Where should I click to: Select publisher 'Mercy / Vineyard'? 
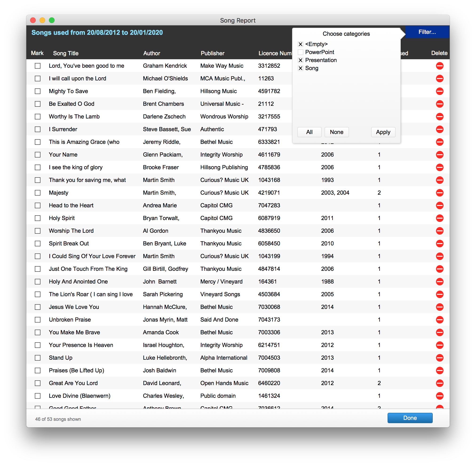tap(221, 282)
